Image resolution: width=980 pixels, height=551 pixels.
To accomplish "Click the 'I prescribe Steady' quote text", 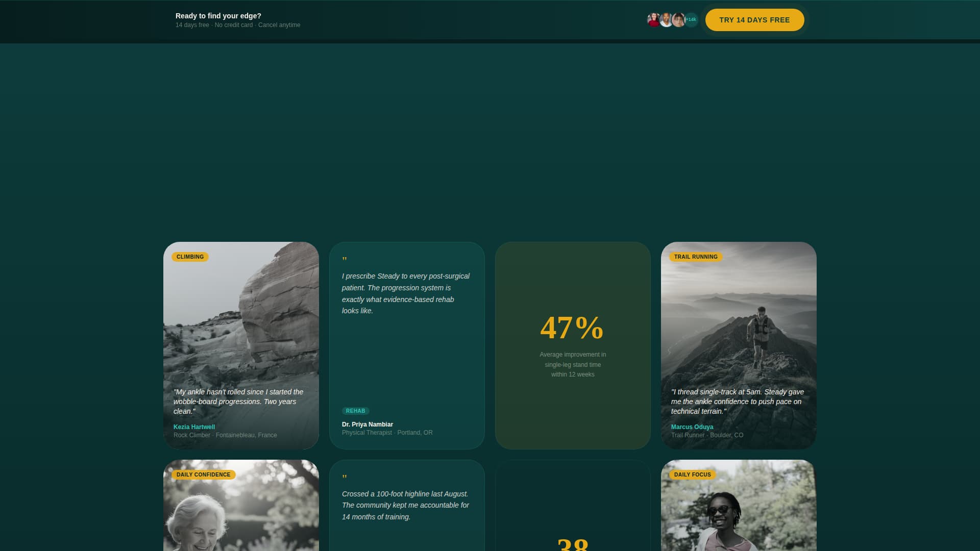I will point(406,293).
